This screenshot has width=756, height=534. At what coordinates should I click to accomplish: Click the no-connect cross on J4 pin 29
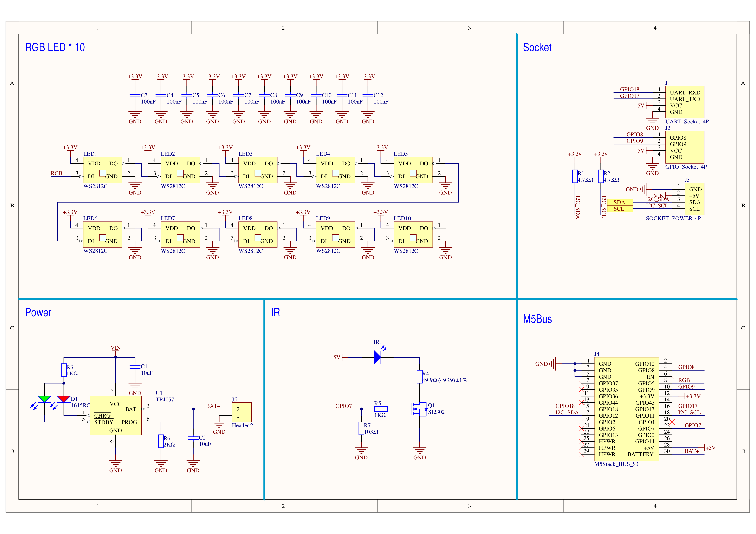click(581, 454)
